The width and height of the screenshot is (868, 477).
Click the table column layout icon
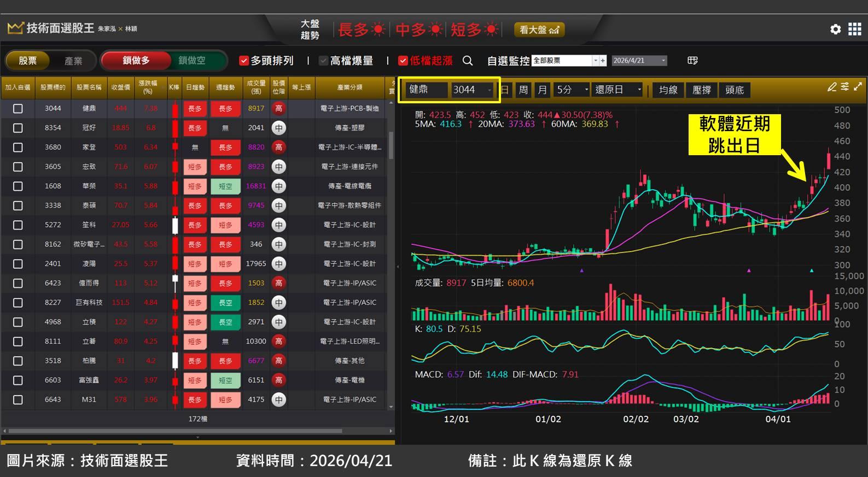point(692,61)
